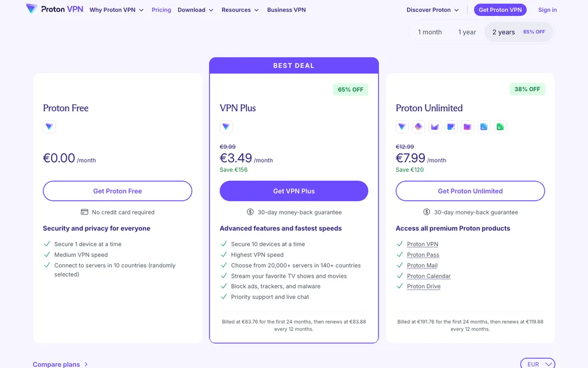
Task: Click the VPN icon under Proton Free
Action: coord(49,127)
